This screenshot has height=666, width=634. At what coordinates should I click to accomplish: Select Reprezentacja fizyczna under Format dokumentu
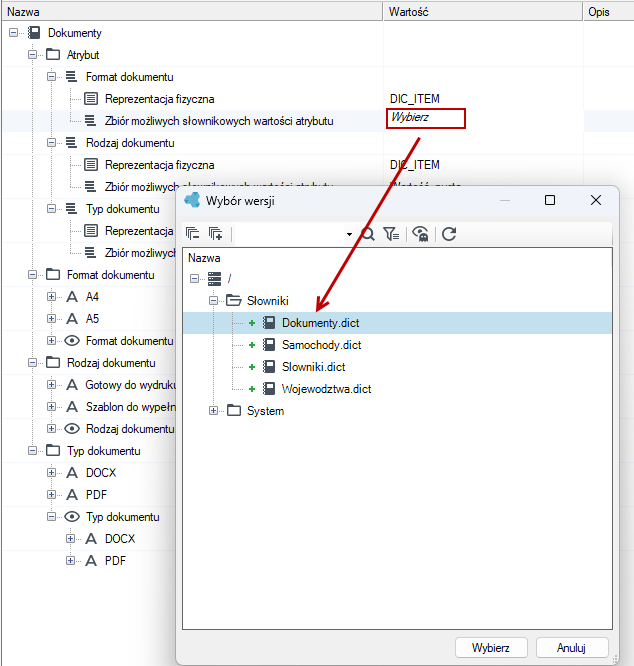pos(160,99)
